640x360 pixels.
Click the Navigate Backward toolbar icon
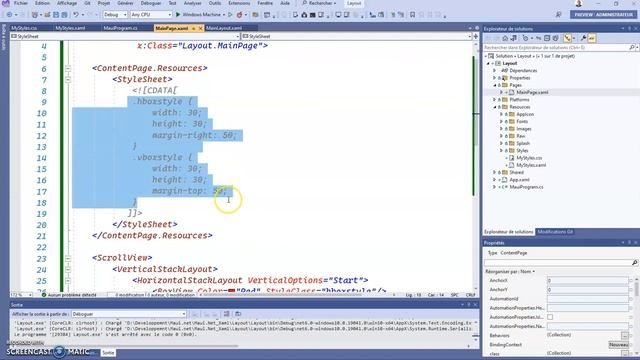tap(9, 15)
